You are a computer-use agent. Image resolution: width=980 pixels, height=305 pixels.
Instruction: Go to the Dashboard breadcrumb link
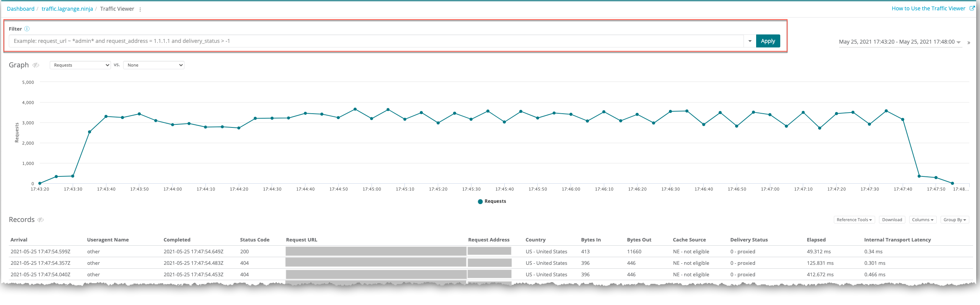[21, 9]
